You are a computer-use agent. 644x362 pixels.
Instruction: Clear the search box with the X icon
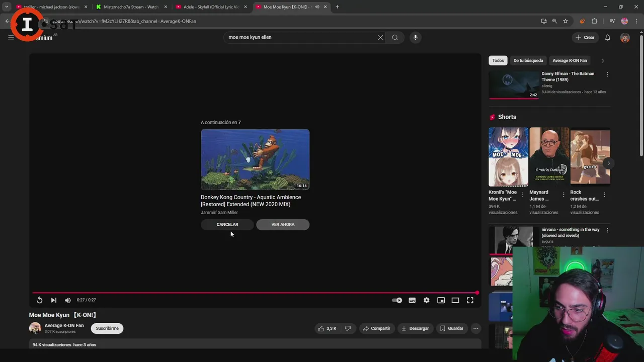tap(380, 37)
